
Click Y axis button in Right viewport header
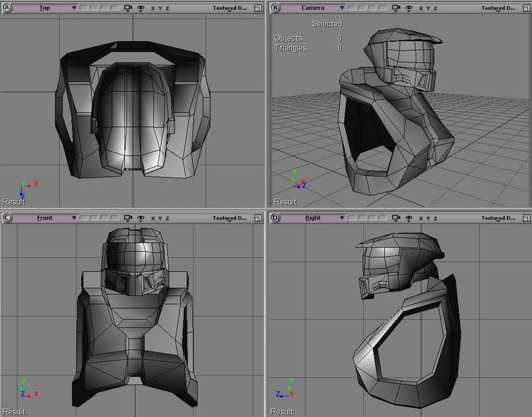(428, 218)
